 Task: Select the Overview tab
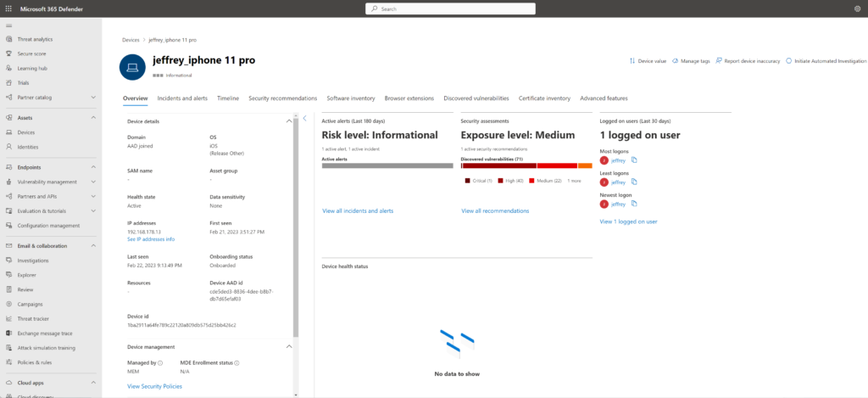[x=135, y=98]
